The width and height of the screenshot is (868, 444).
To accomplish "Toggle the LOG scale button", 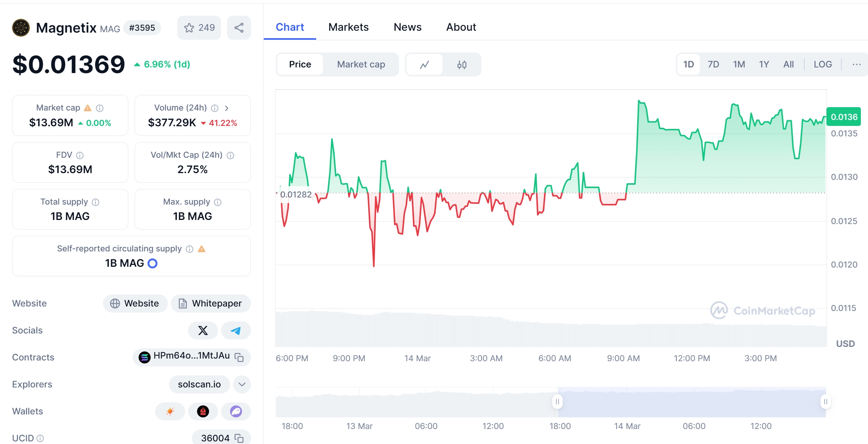I will coord(822,64).
